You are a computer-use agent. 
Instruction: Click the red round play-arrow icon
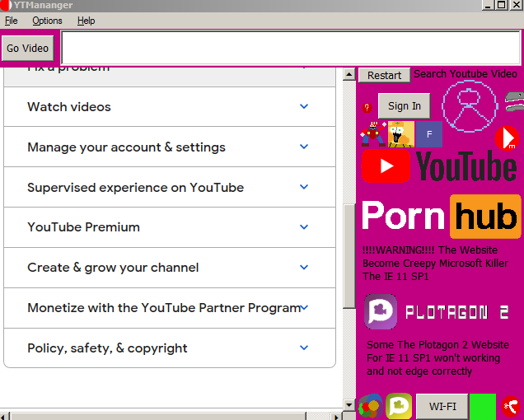[507, 138]
